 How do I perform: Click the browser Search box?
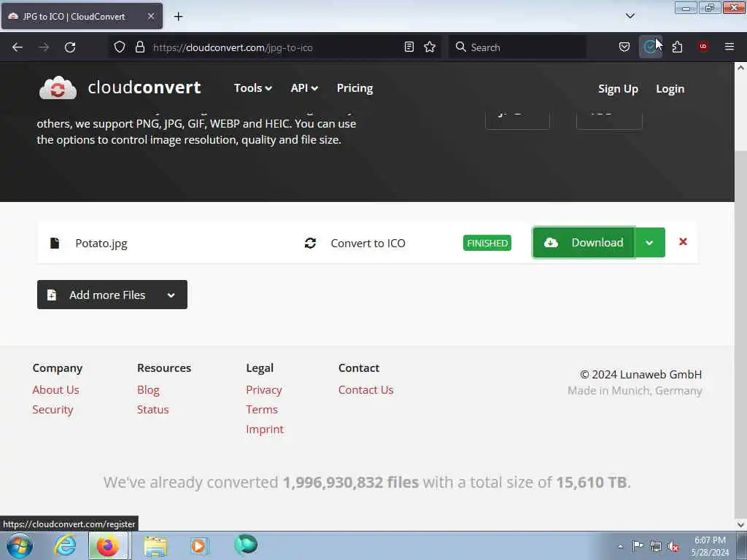[517, 47]
